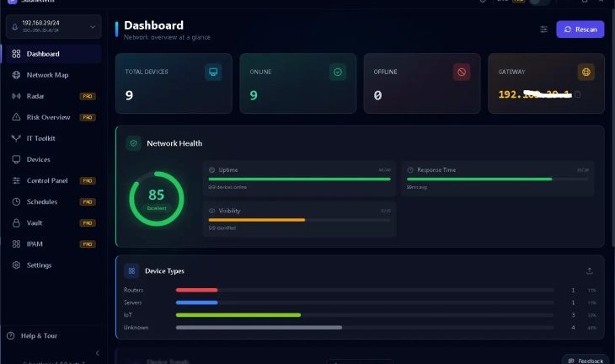Expand the 192.168.29/24 network selector
The height and width of the screenshot is (364, 615).
click(x=54, y=27)
